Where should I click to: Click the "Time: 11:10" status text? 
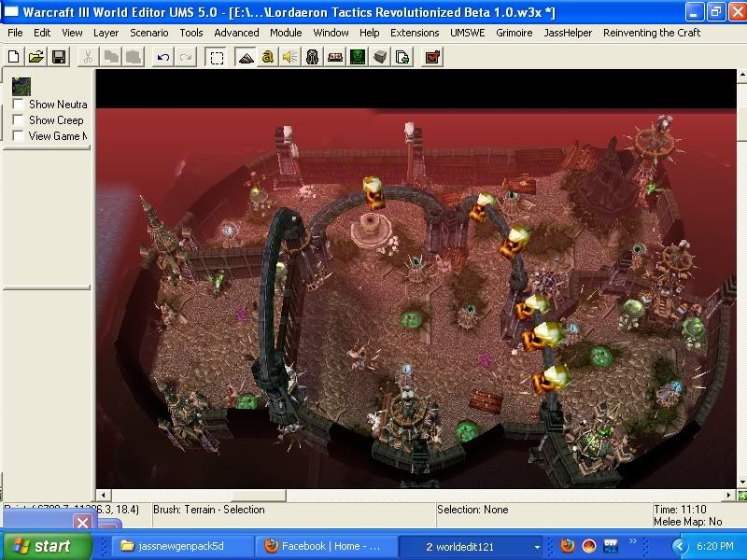coord(680,510)
